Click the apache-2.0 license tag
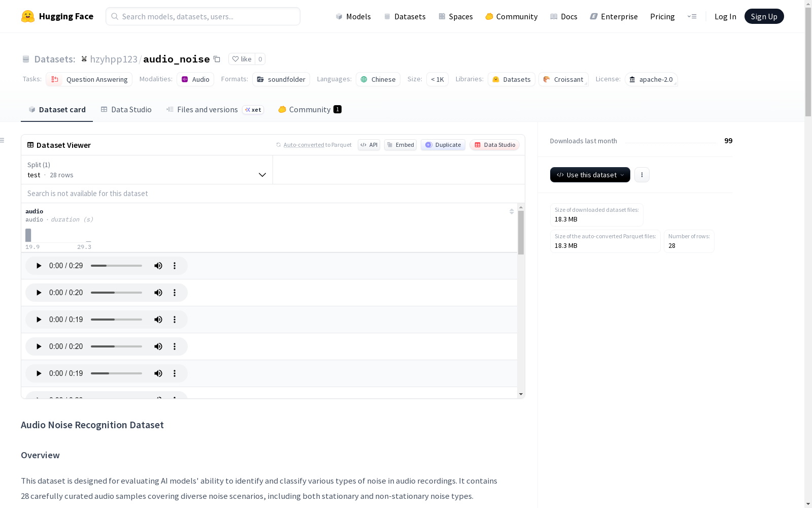The width and height of the screenshot is (812, 508). click(651, 79)
